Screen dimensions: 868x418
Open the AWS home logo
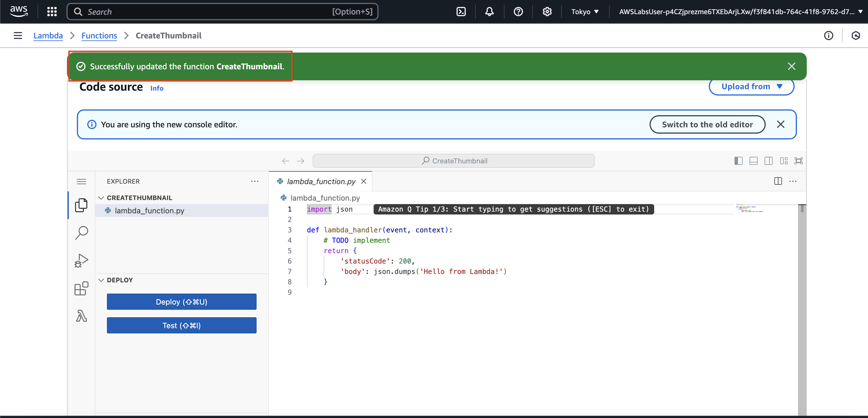click(18, 12)
